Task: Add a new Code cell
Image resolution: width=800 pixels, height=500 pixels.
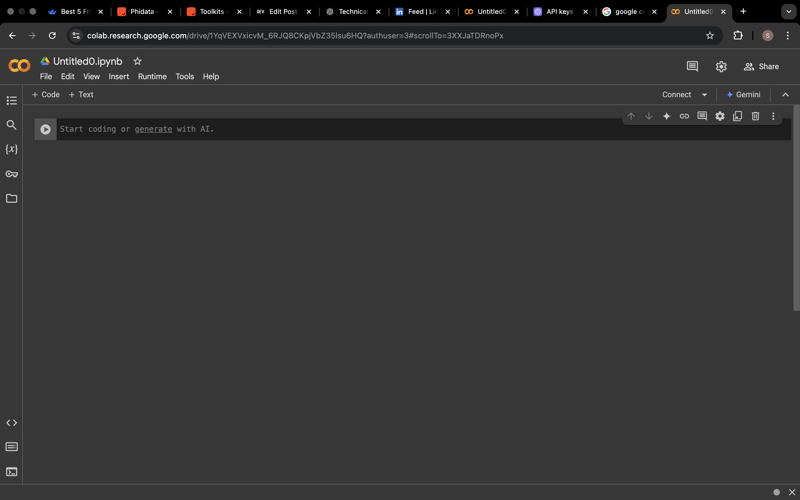Action: coord(46,95)
